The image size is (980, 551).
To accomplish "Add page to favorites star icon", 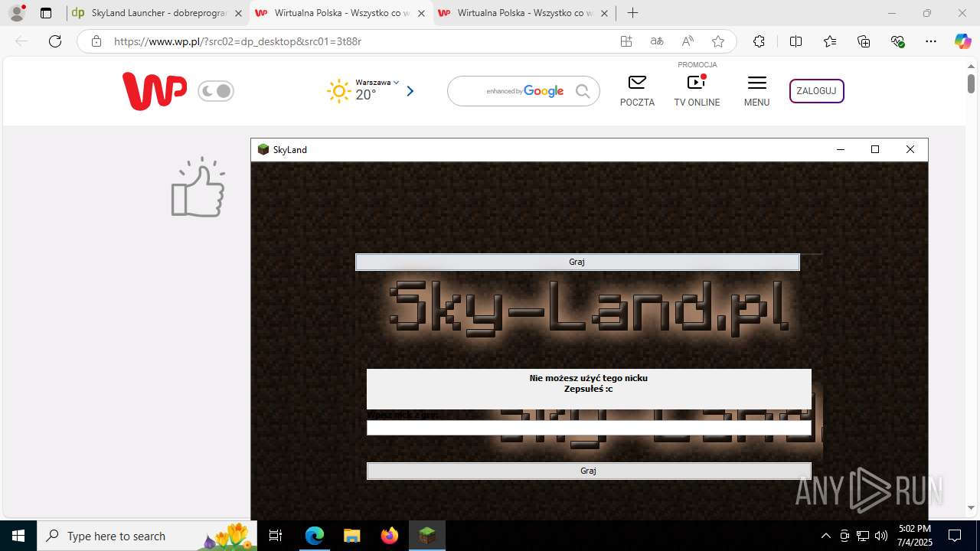I will pos(717,41).
